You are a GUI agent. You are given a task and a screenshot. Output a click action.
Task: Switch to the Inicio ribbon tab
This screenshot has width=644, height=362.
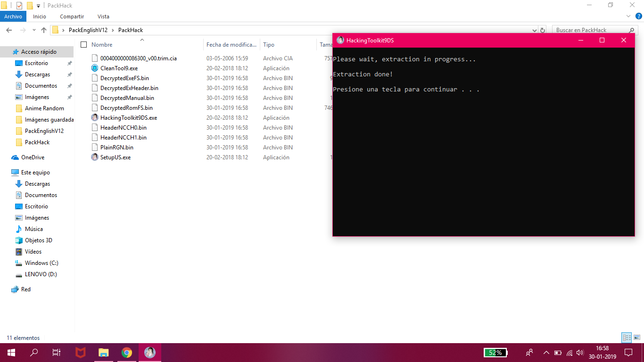(x=40, y=16)
